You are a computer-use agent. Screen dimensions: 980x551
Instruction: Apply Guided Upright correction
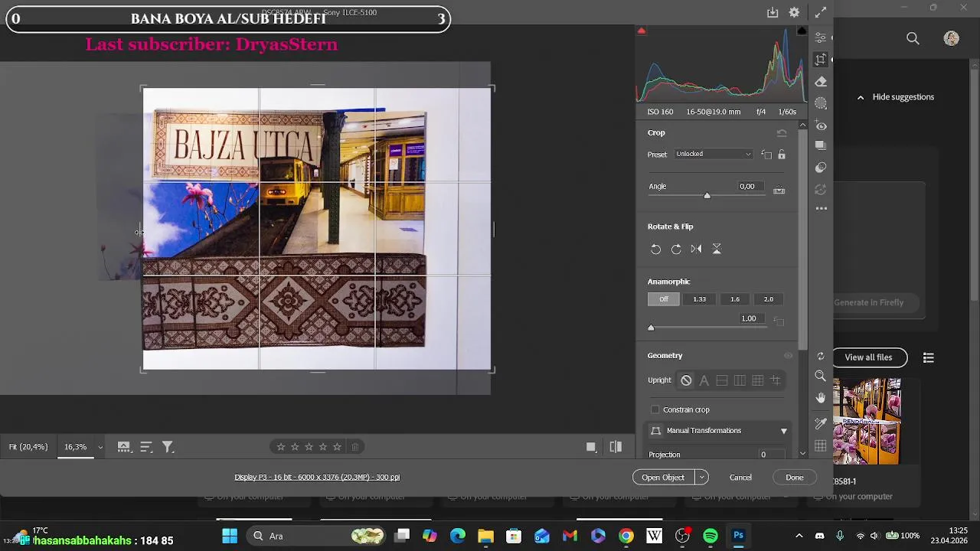tap(776, 380)
